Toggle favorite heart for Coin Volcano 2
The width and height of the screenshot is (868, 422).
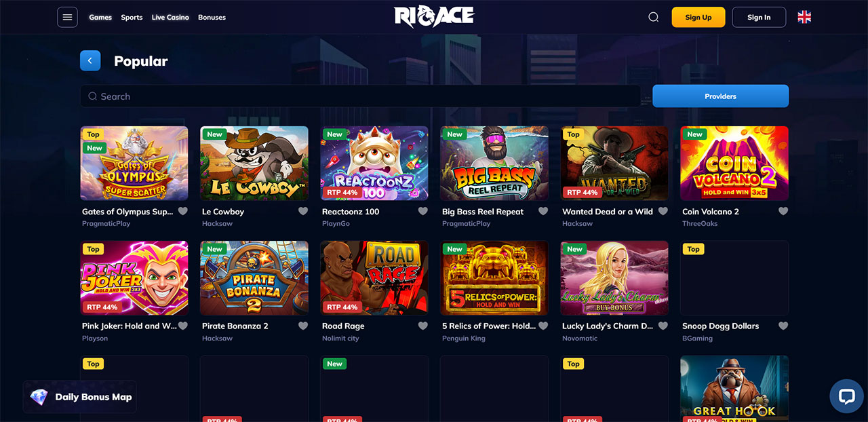coord(783,211)
